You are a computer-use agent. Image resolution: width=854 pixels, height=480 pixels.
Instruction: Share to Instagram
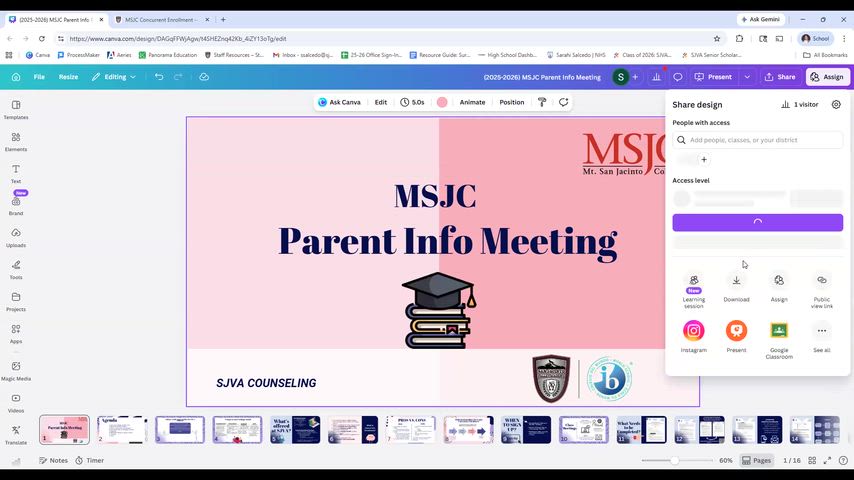pos(693,336)
